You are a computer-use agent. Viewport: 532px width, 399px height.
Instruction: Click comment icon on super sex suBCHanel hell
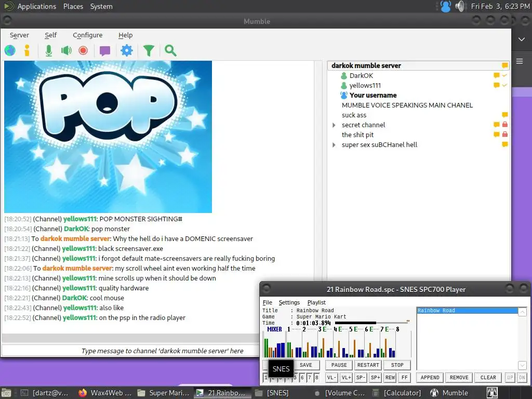(505, 144)
